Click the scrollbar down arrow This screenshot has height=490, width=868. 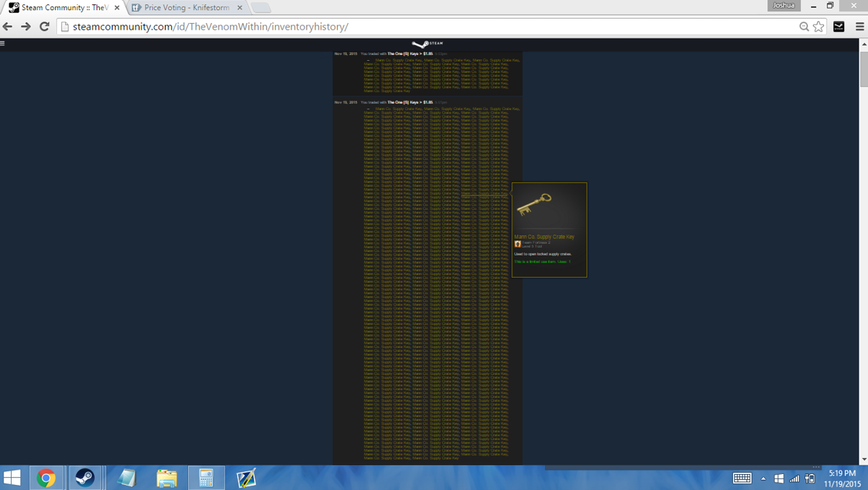(864, 460)
